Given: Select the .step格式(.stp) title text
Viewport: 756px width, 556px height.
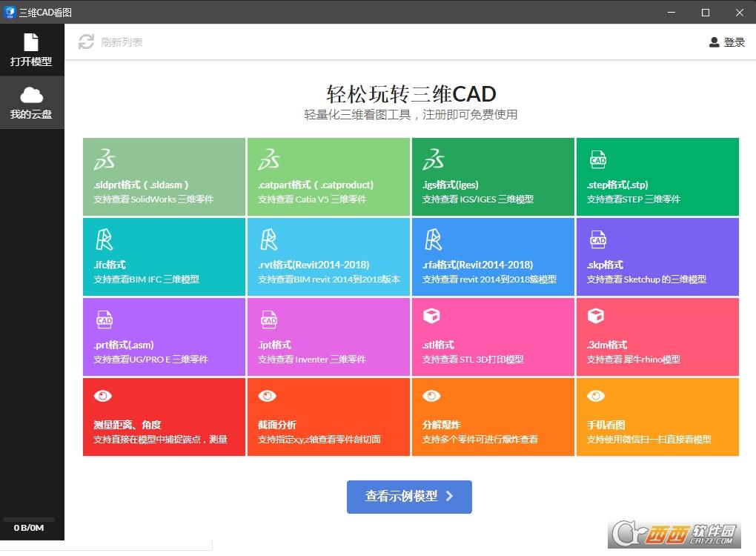Looking at the screenshot, I should [x=617, y=185].
